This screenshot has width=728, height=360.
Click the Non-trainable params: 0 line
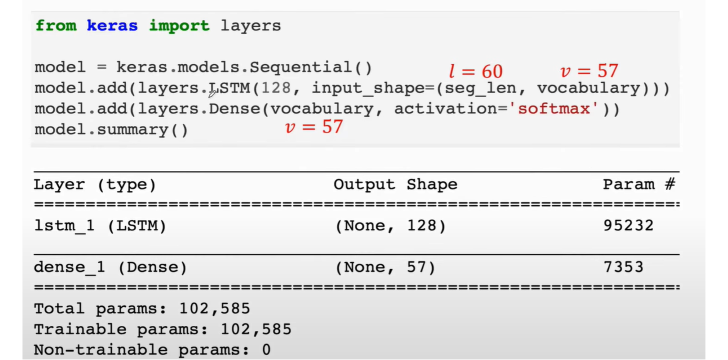click(x=152, y=349)
